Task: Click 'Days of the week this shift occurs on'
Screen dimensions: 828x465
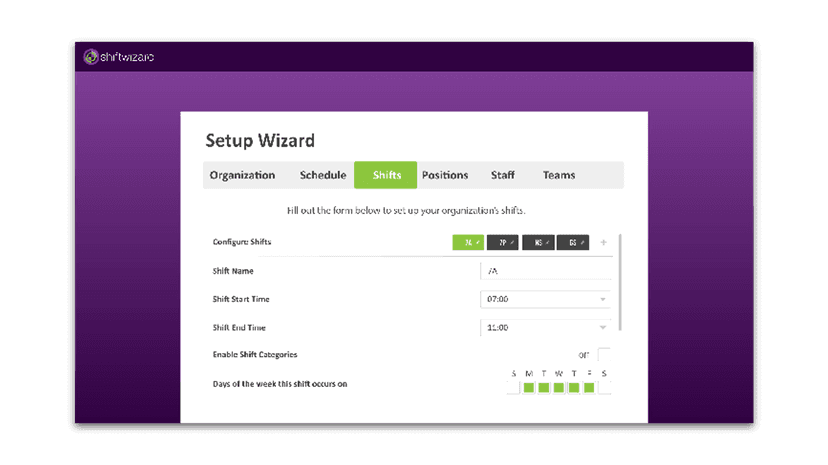Action: (280, 384)
